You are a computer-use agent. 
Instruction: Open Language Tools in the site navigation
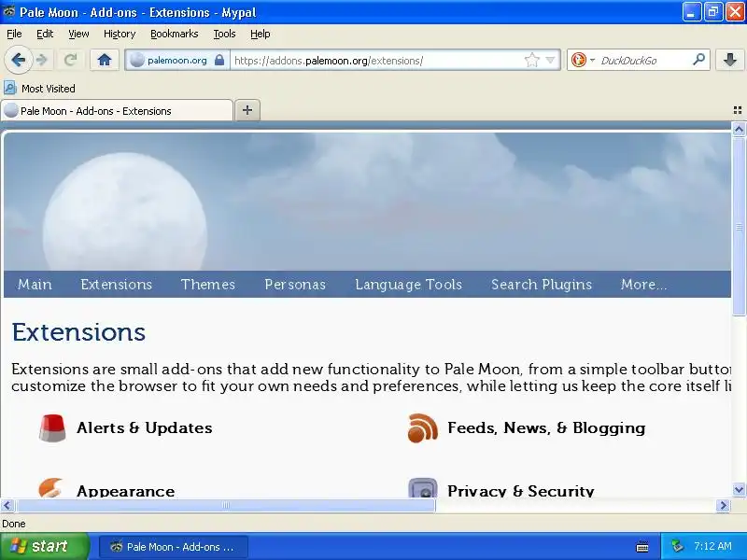[x=408, y=285]
